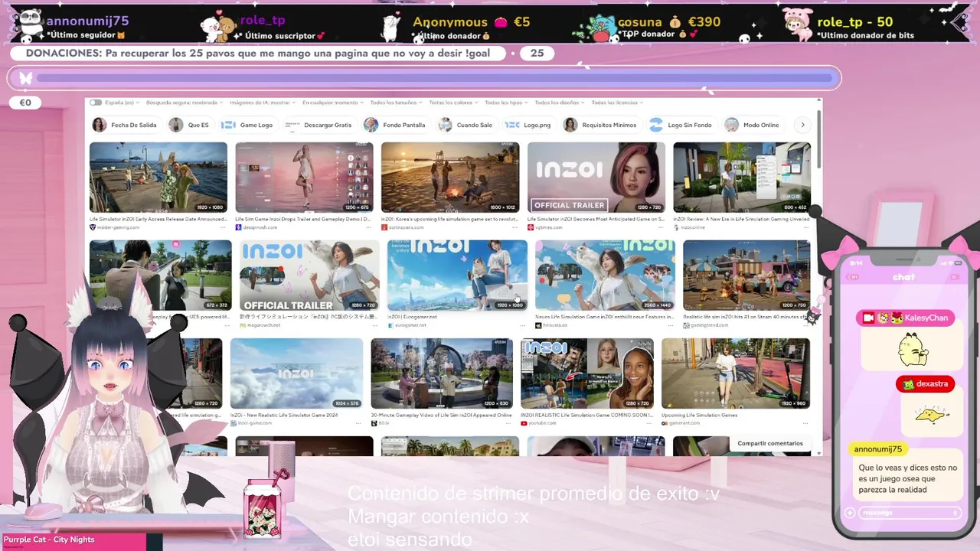Viewport: 980px width, 551px height.
Task: Open more options for the designrush.com result
Action: [368, 227]
